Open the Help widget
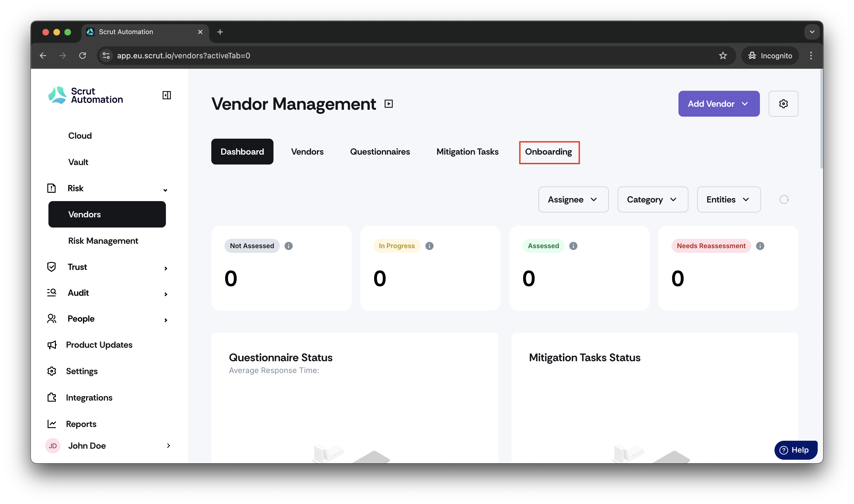The height and width of the screenshot is (504, 854). click(796, 450)
